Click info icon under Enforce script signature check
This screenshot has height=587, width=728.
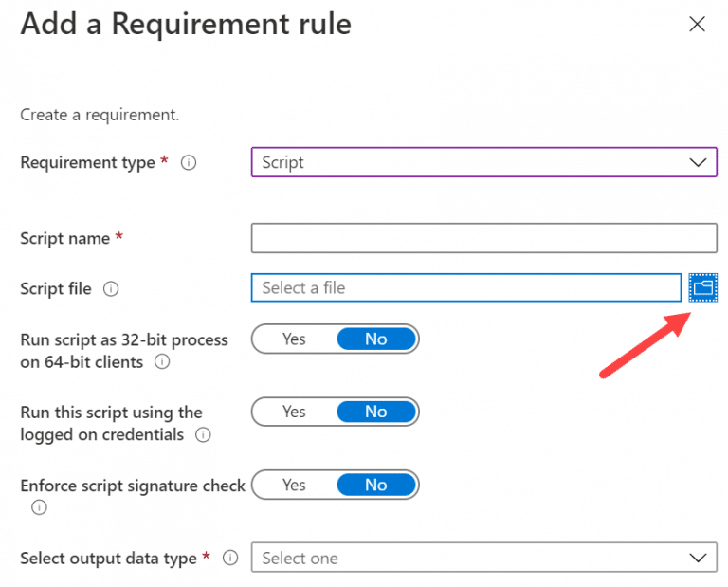[39, 507]
